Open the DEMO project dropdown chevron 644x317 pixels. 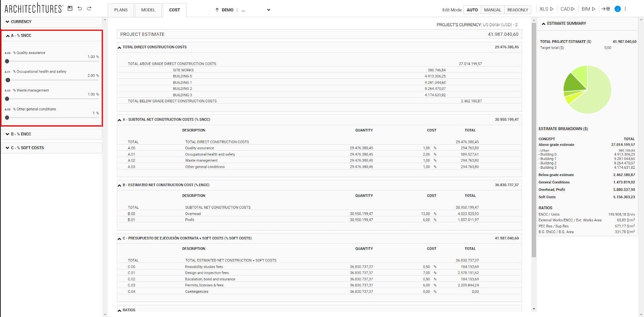click(x=268, y=10)
